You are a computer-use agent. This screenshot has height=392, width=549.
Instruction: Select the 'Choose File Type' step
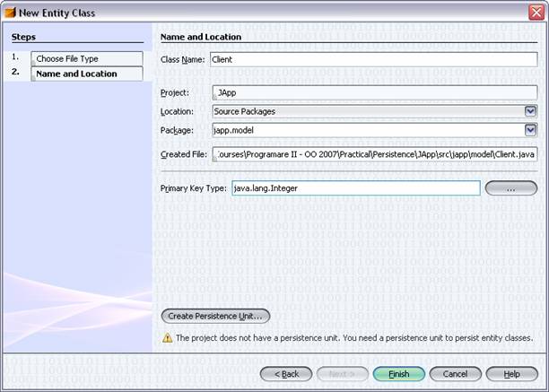pyautogui.click(x=87, y=59)
